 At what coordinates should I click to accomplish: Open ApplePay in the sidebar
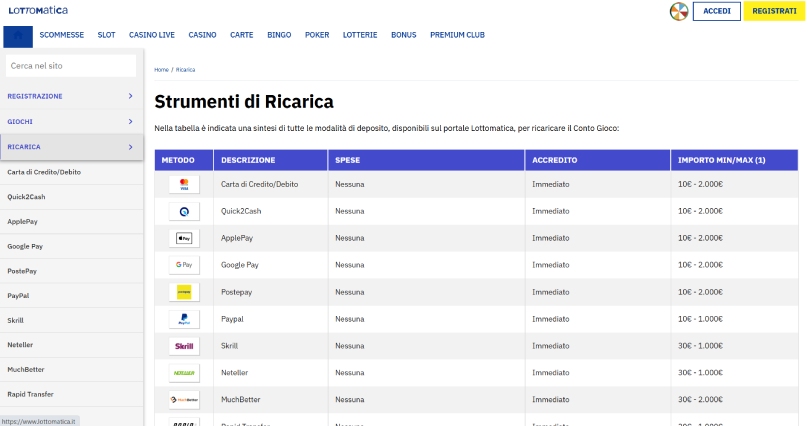coord(72,221)
